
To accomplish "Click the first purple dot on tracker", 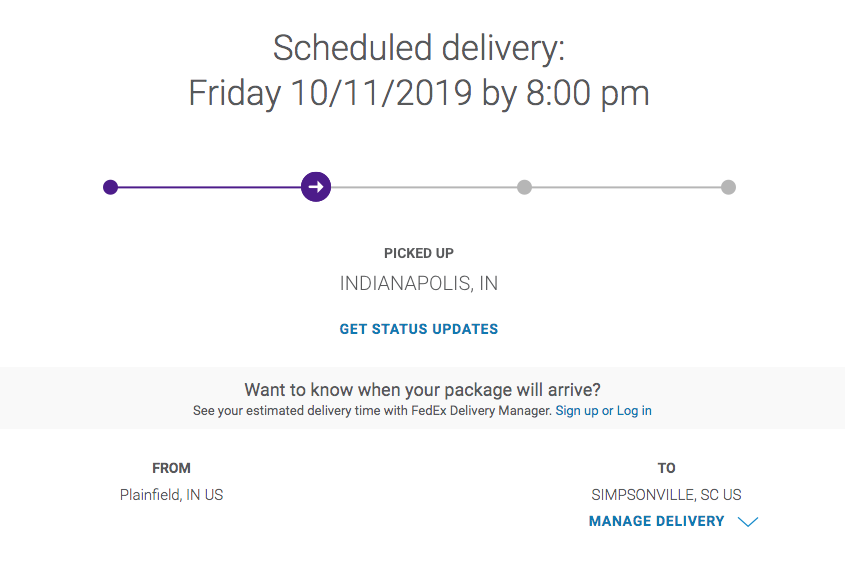I will point(110,187).
